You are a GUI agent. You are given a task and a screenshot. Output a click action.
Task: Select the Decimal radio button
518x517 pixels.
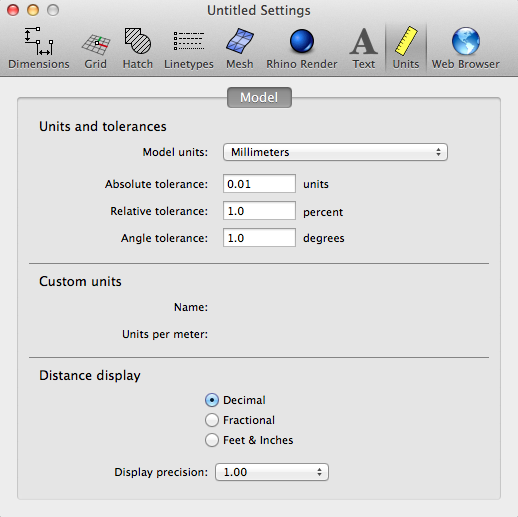click(212, 400)
